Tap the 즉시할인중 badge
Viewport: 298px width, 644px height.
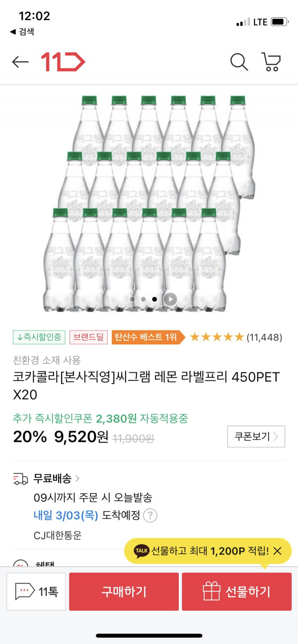point(39,337)
